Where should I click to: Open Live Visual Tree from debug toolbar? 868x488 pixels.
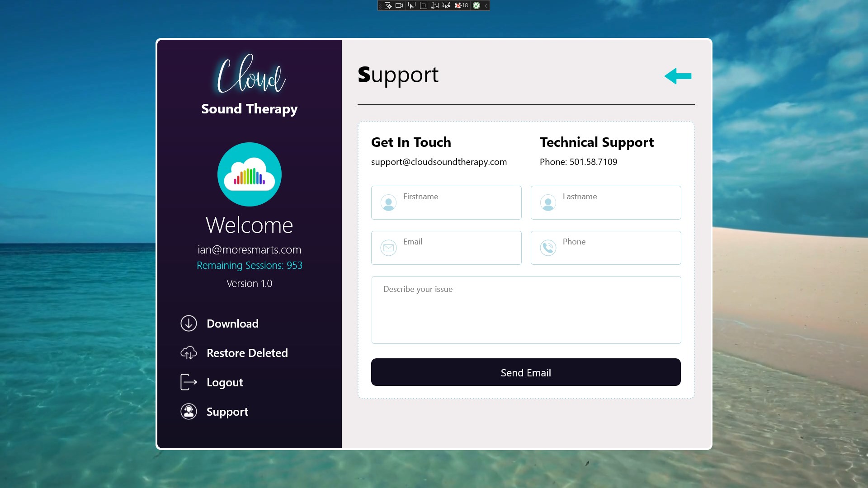click(388, 5)
